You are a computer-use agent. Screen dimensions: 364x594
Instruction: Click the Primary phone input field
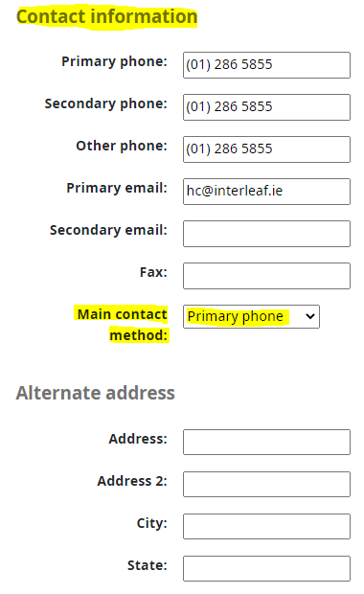point(266,65)
